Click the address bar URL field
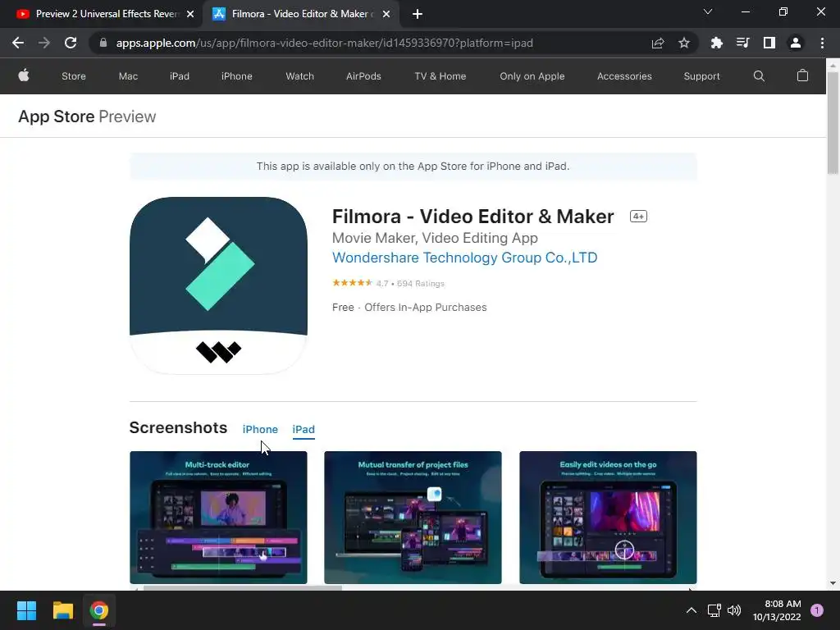Screen dimensions: 840x630 [324, 43]
